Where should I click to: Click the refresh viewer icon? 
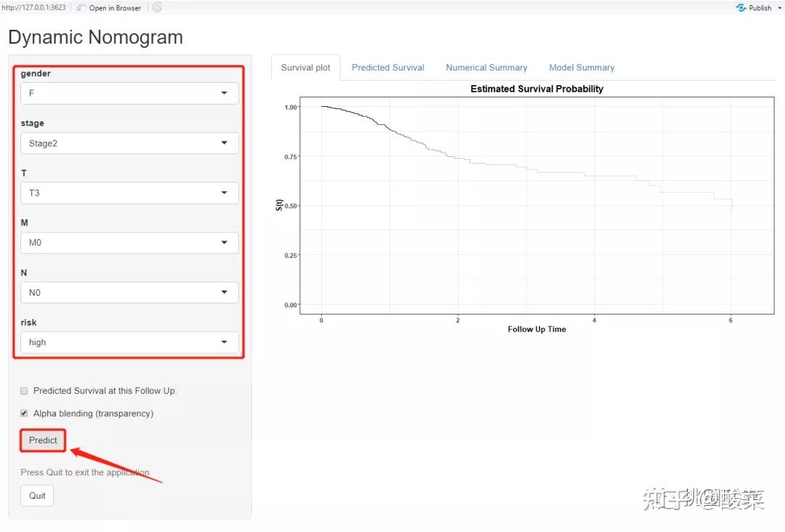157,7
